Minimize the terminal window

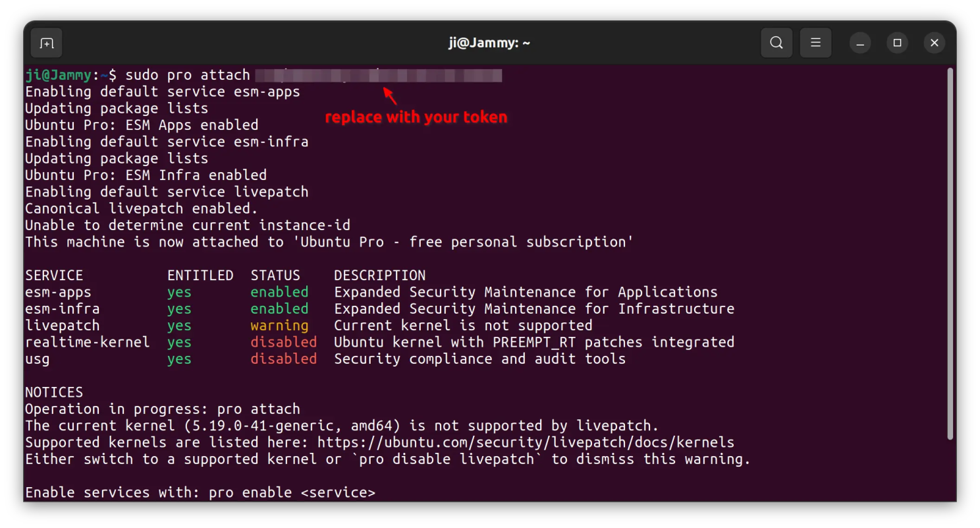860,43
